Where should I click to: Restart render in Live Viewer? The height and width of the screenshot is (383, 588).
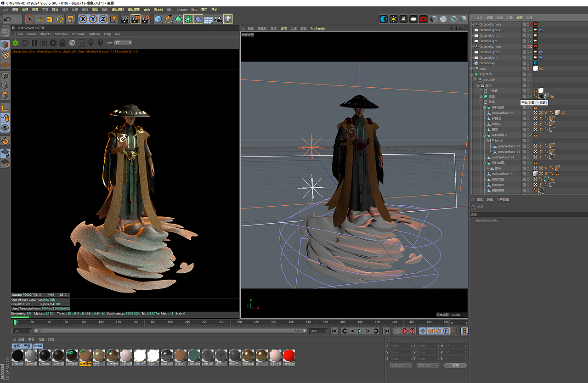pyautogui.click(x=25, y=43)
